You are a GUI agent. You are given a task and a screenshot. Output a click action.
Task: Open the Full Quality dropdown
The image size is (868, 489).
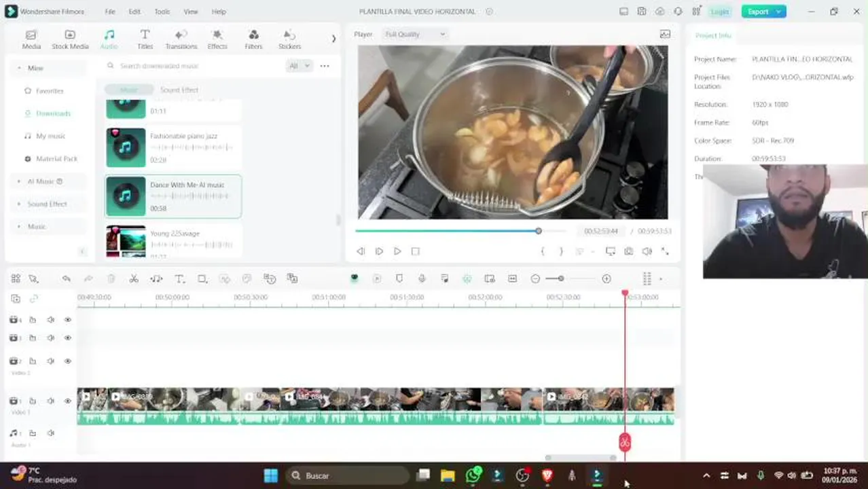coord(414,34)
